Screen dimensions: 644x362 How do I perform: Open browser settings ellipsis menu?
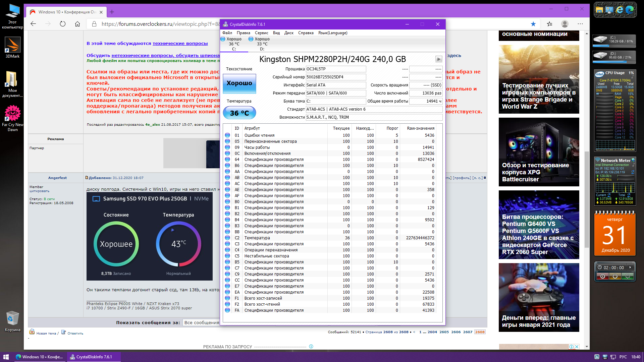click(580, 24)
